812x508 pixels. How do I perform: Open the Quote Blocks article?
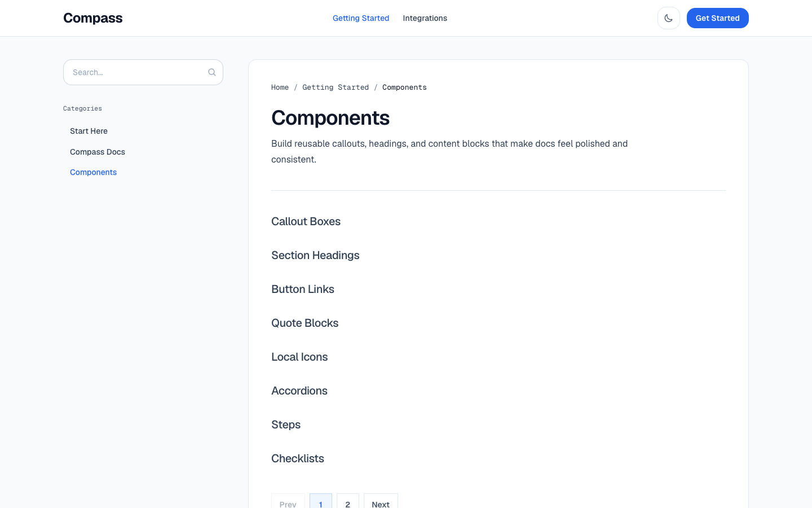pyautogui.click(x=305, y=323)
